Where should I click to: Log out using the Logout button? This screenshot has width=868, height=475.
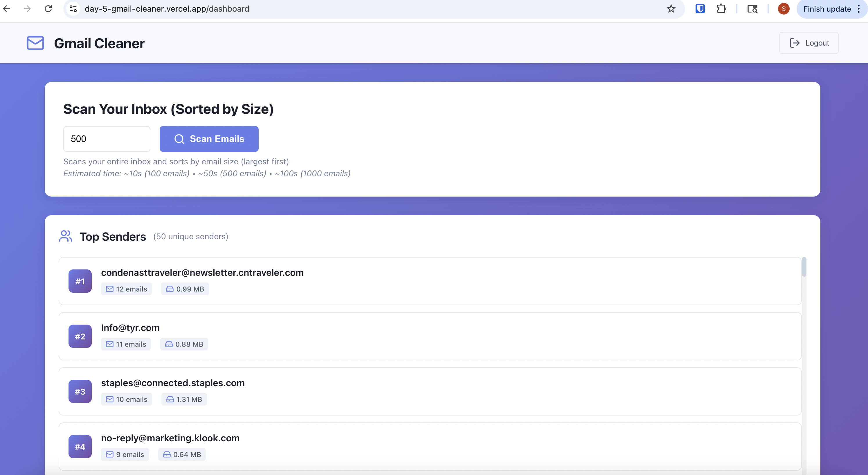point(809,43)
